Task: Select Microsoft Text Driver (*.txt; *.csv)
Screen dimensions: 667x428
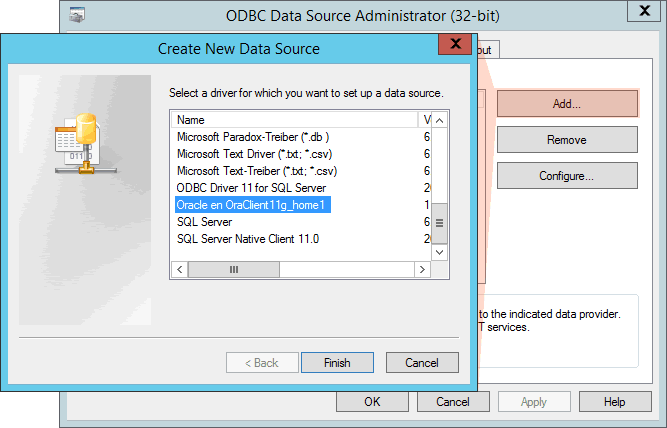Action: pyautogui.click(x=254, y=154)
